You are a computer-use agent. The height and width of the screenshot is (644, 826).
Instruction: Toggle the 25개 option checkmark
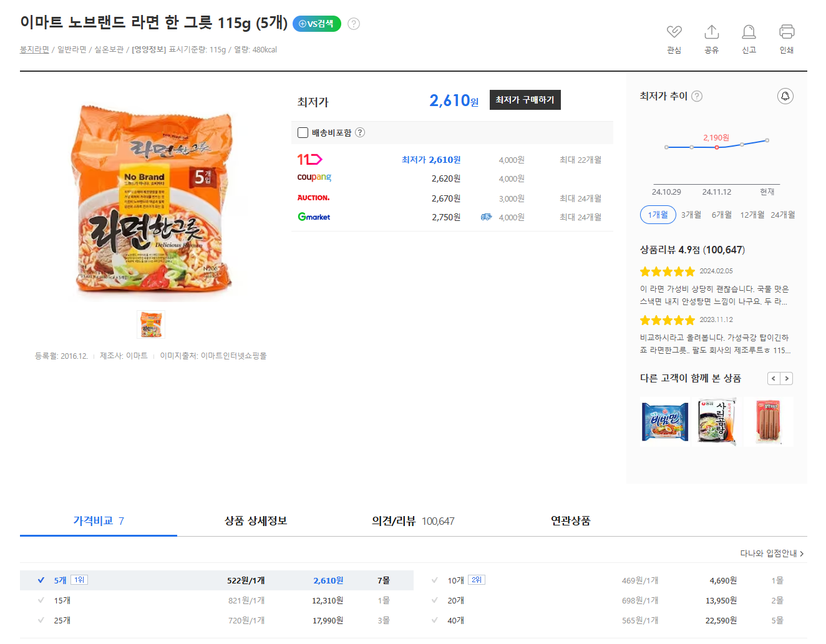[41, 620]
